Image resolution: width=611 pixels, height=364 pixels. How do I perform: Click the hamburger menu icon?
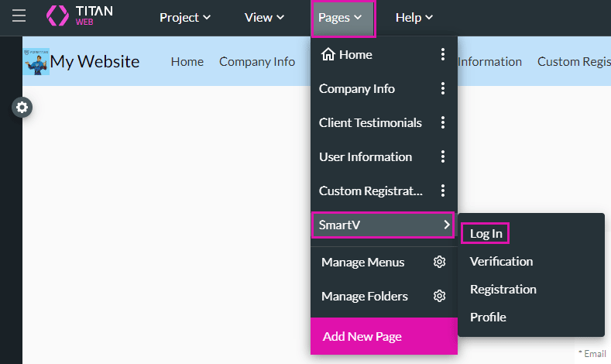click(19, 16)
